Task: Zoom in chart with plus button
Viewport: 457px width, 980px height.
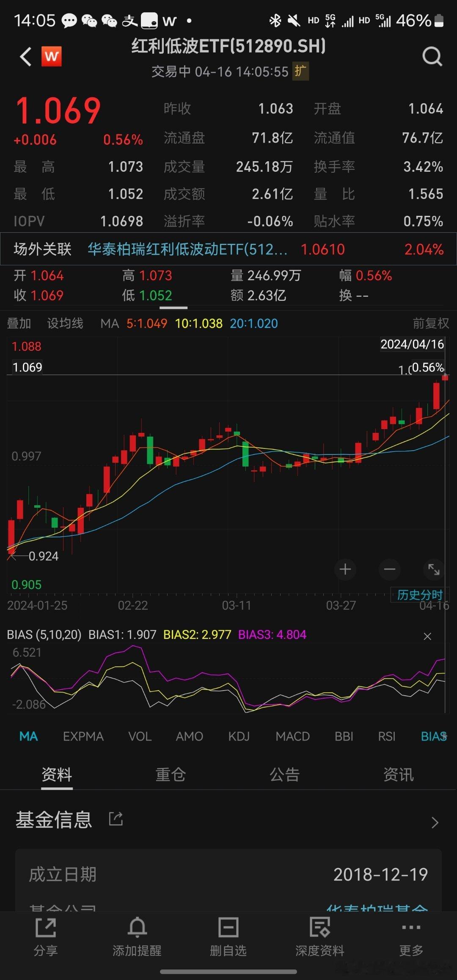Action: [x=345, y=569]
